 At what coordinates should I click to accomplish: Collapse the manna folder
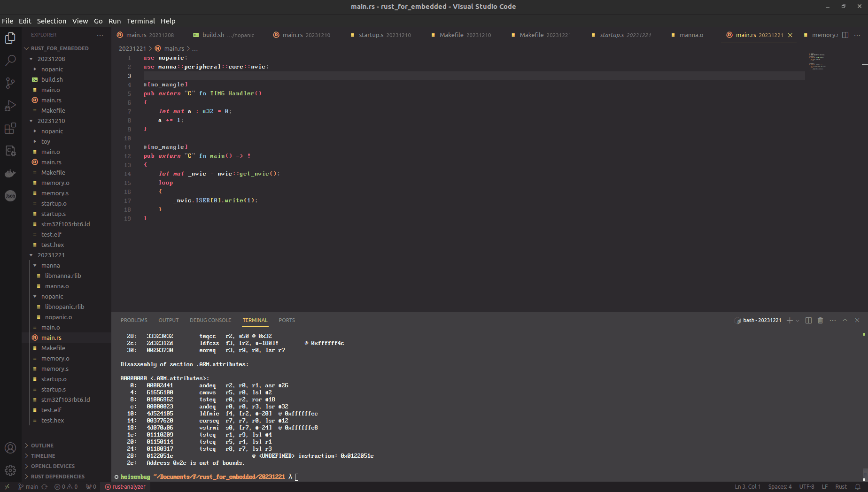point(67,265)
